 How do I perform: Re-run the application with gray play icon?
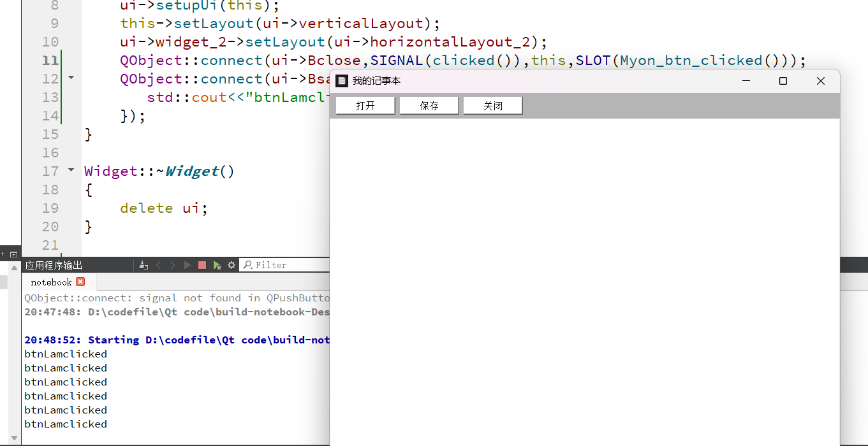point(188,265)
